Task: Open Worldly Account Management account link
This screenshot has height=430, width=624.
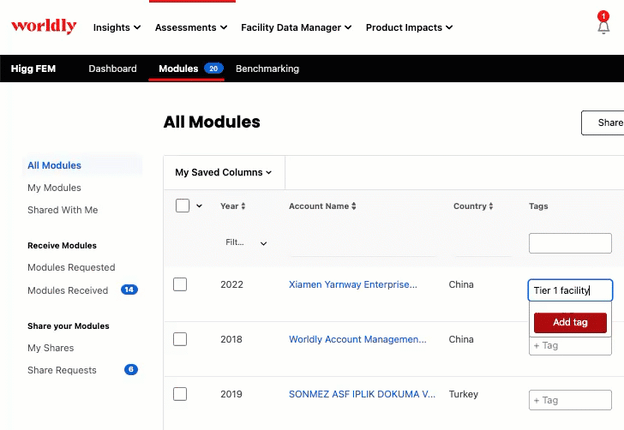Action: pyautogui.click(x=357, y=339)
